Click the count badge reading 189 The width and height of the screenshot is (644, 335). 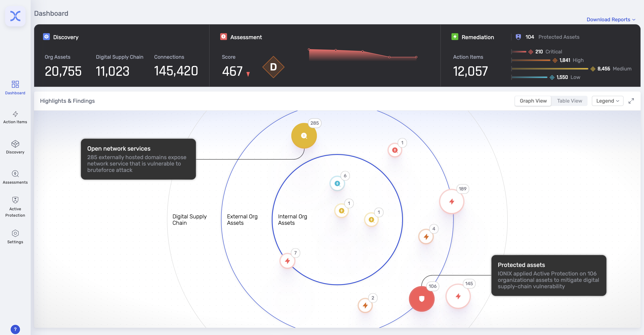(463, 189)
